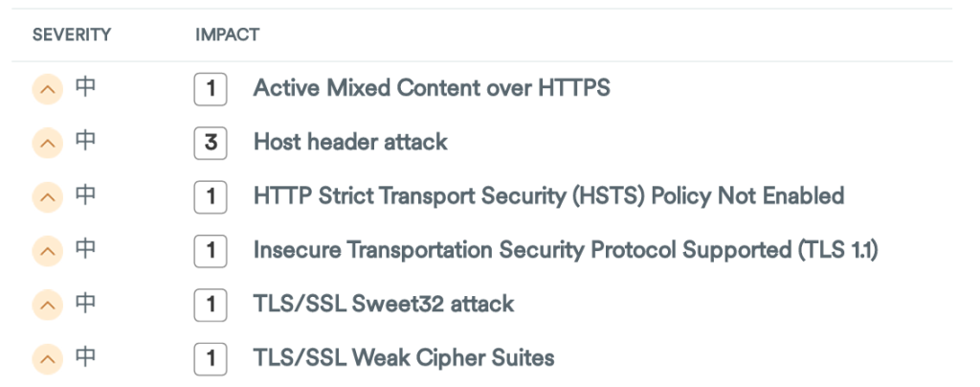Click severity icon for HSTS Policy Not Enabled
This screenshot has width=980, height=387.
coord(47,198)
